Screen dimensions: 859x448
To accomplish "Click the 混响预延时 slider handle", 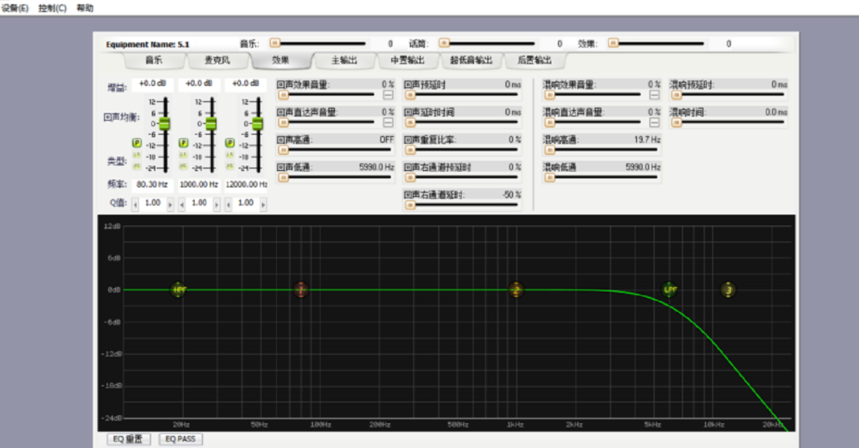I will click(677, 95).
